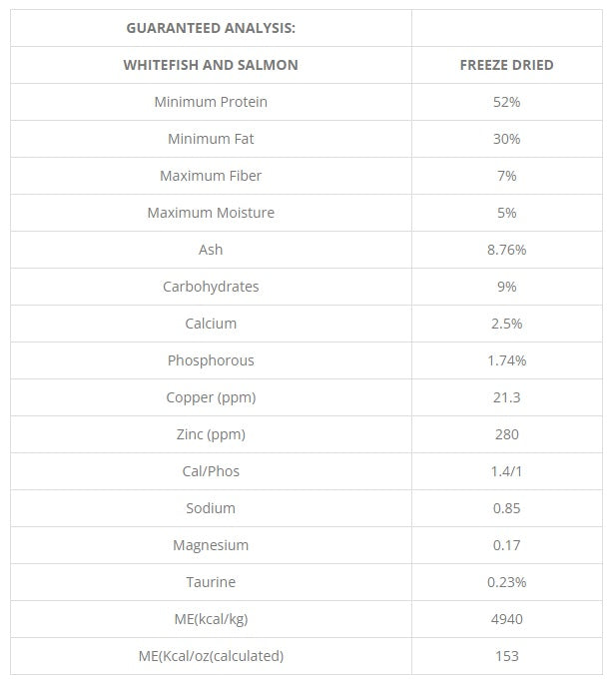This screenshot has height=688, width=616.
Task: Click the FREEZE DRIED column header
Action: pos(507,65)
